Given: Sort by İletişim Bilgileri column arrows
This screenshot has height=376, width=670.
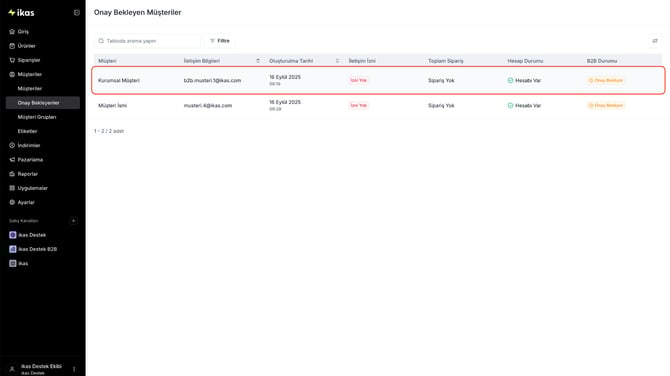Looking at the screenshot, I should (258, 61).
